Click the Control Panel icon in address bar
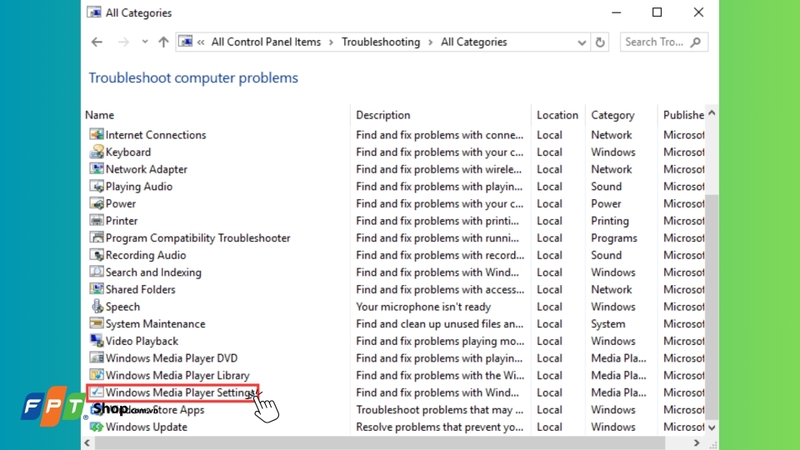This screenshot has height=450, width=800. click(186, 41)
